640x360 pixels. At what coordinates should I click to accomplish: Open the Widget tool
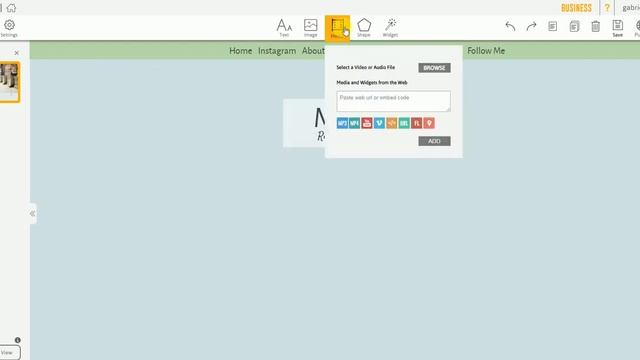390,28
